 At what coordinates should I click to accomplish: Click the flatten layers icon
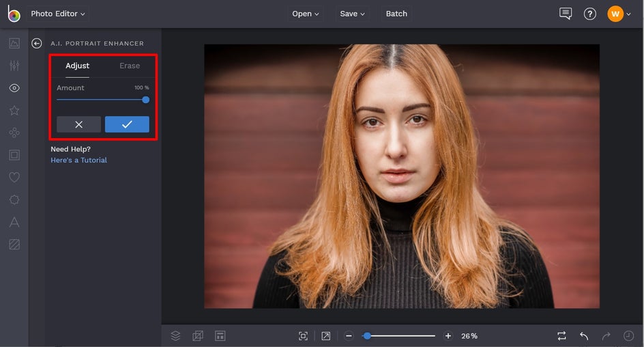(x=198, y=336)
